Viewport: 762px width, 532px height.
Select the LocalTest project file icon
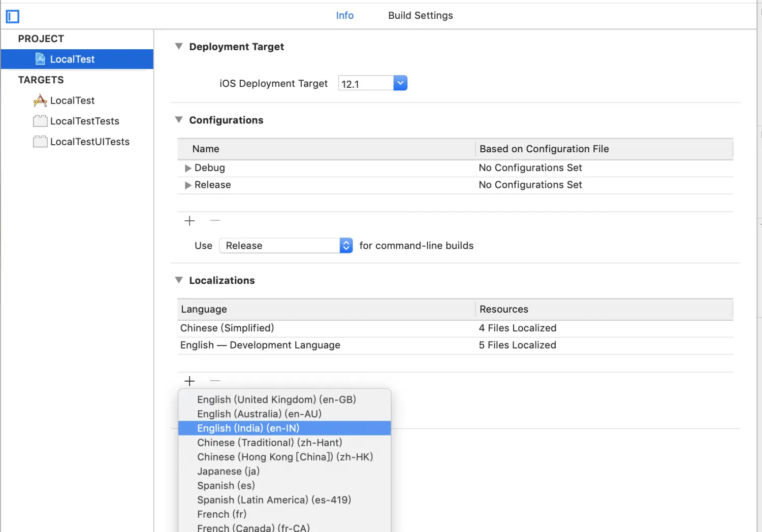(40, 59)
